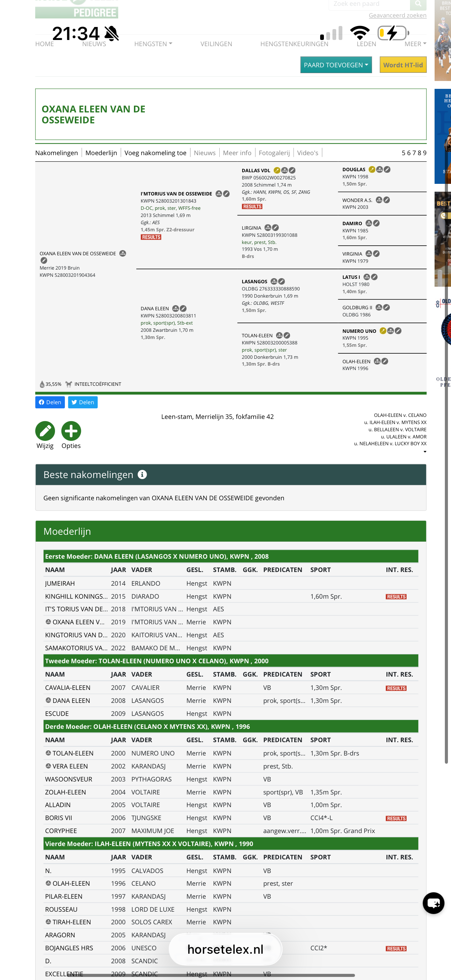Click the pedigree icon next to DALLAS VDL
The height and width of the screenshot is (980, 451).
285,171
